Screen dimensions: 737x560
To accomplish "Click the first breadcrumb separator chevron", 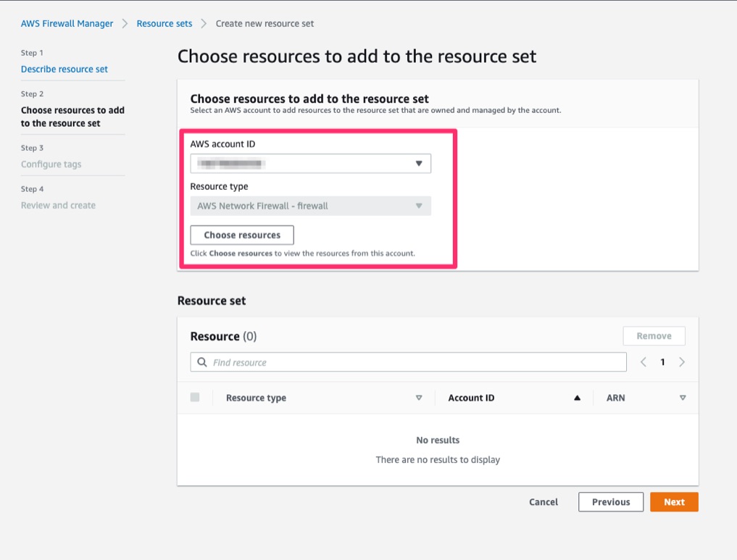I will (125, 23).
